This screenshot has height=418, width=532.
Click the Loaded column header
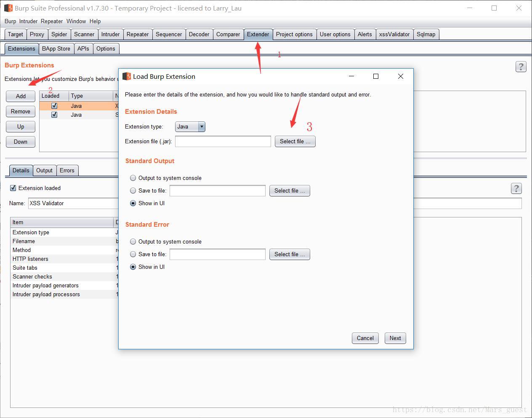pos(54,96)
